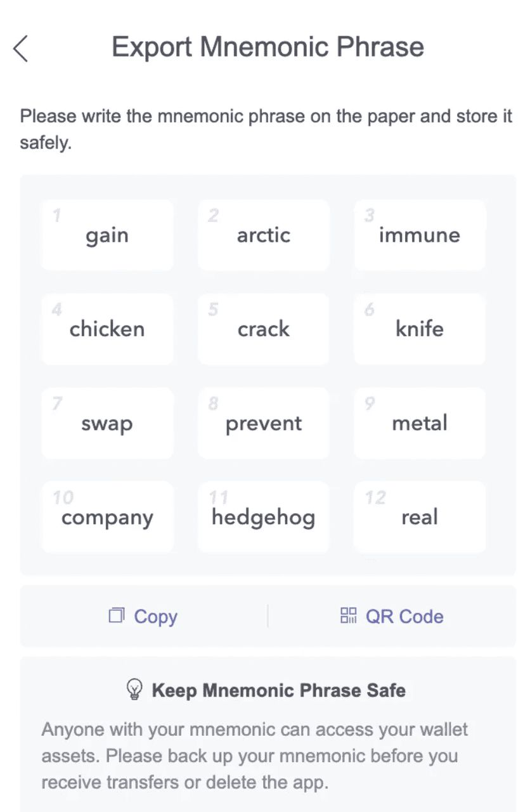Click the Copy button

point(143,616)
